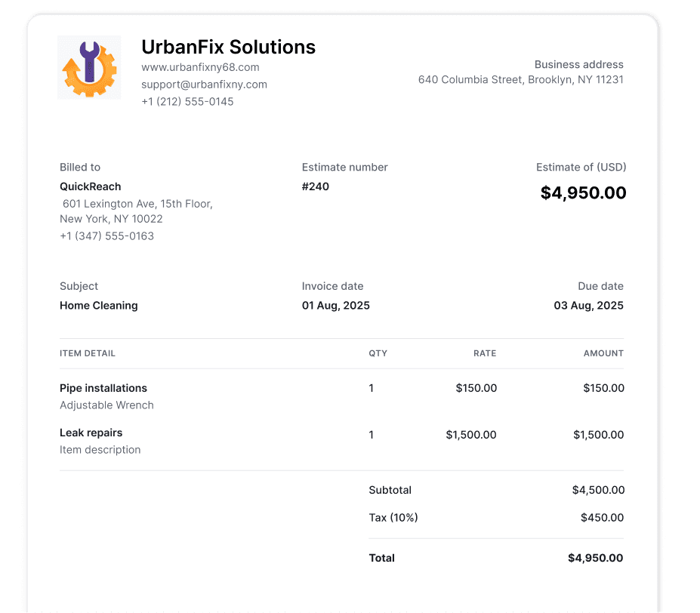Viewport: 700px width, 613px height.
Task: Click the Pipe installations line item
Action: 103,388
